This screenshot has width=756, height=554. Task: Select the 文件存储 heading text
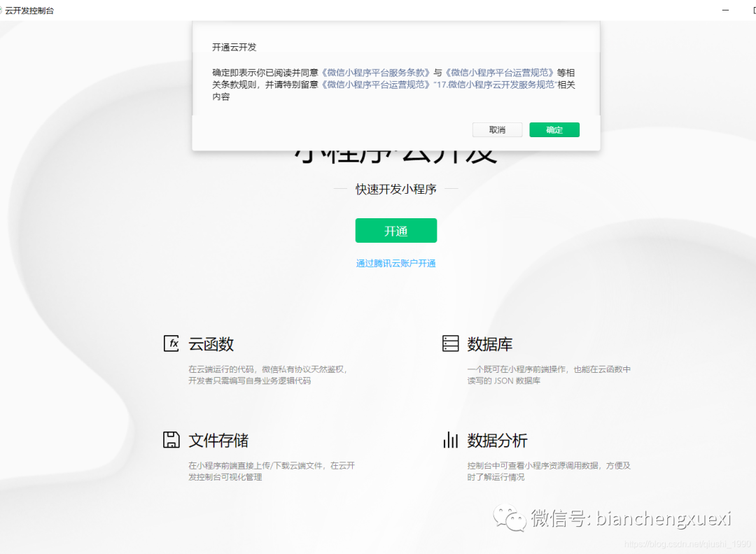[218, 440]
